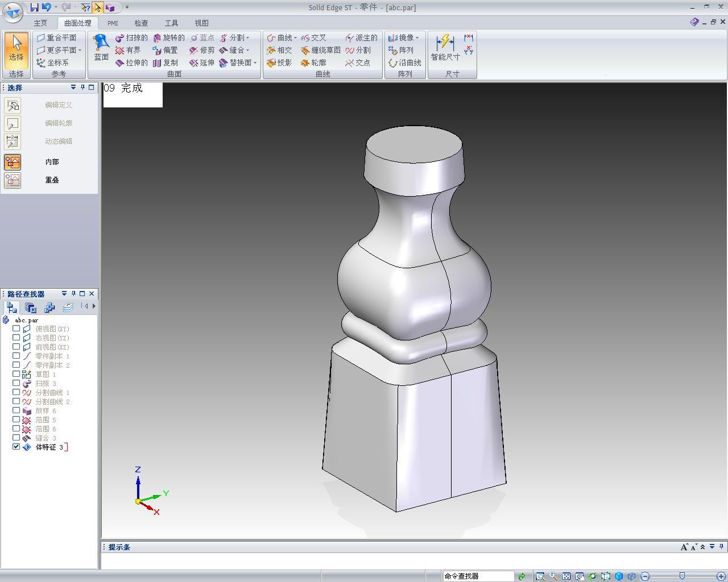
Task: Switch to the 检查 ribbon tab
Action: coord(141,23)
